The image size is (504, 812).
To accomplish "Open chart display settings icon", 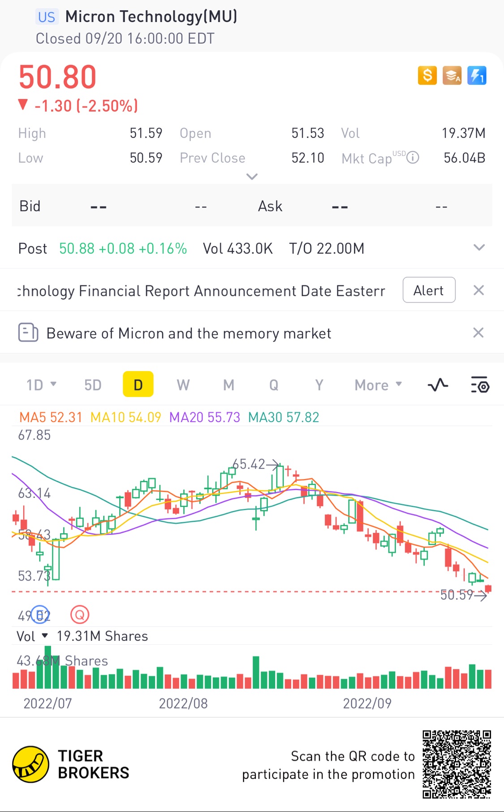I will pos(480,385).
